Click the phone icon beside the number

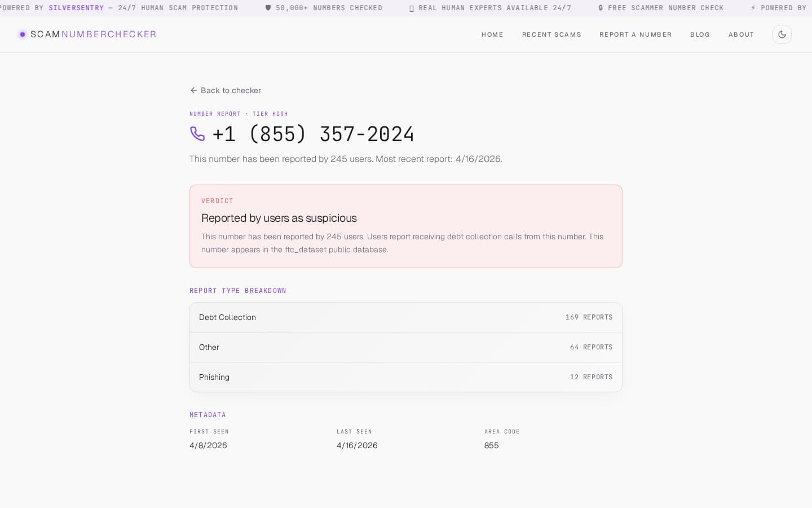pyautogui.click(x=197, y=134)
